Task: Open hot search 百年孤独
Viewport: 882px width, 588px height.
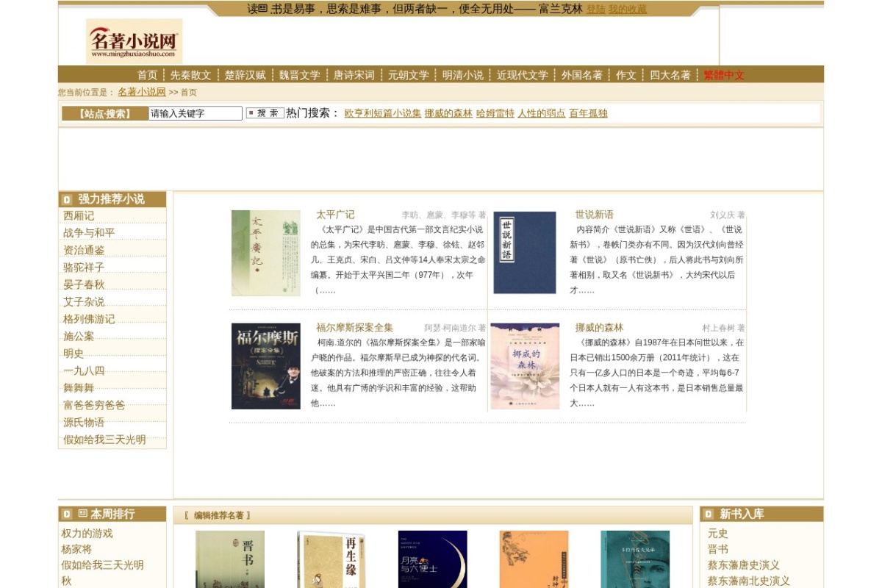Action: point(588,113)
